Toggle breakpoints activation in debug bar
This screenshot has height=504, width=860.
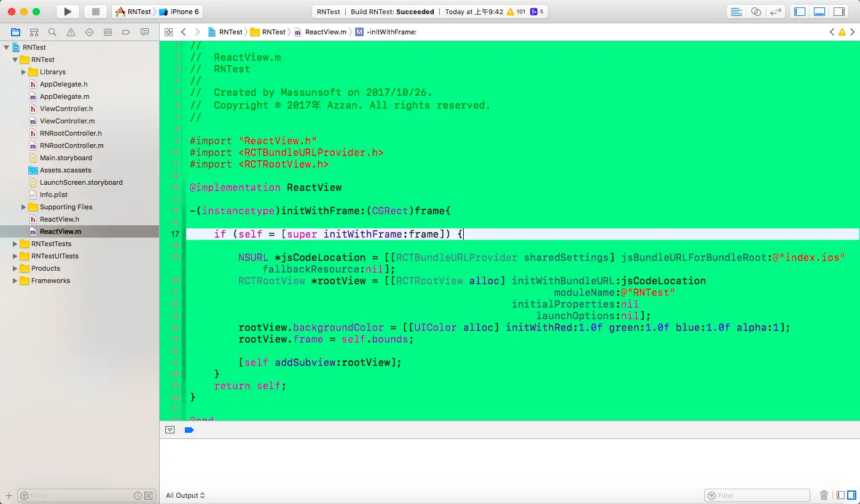click(189, 430)
